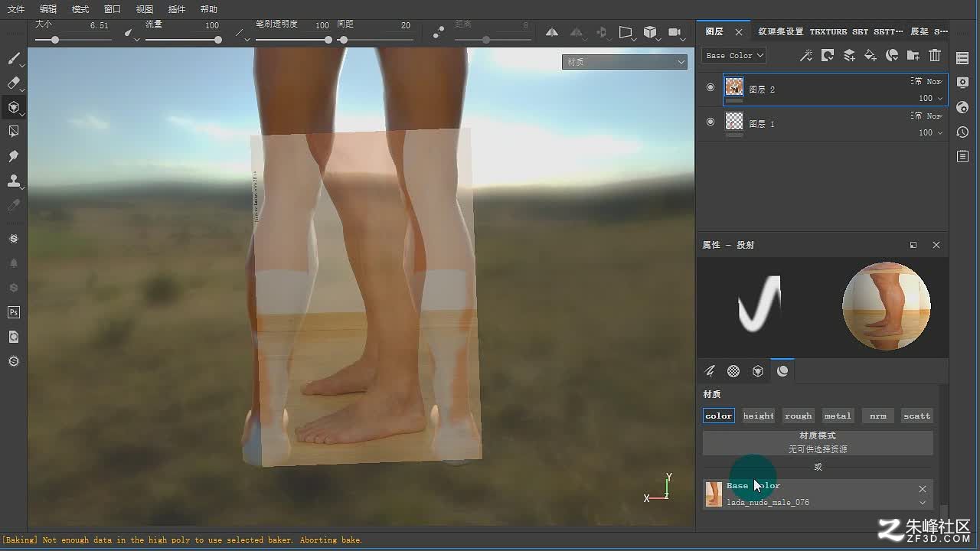Open blend mode dropdown of 图层 1
This screenshot has width=980, height=551.
926,116
